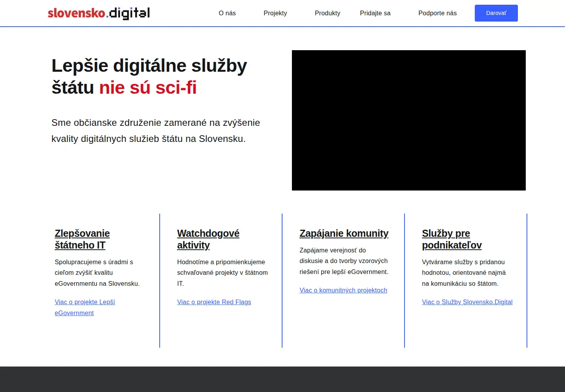Select Produkty from the top navigation
The width and height of the screenshot is (565, 392).
tap(328, 13)
